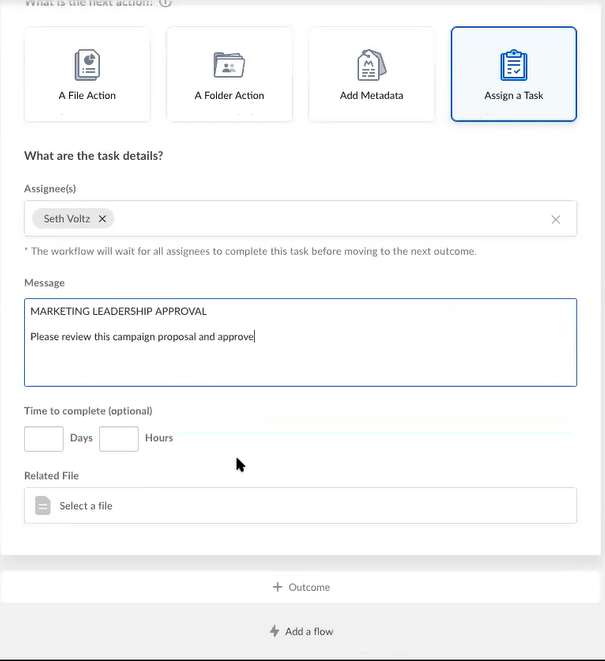This screenshot has width=605, height=661.
Task: Click the workflow wait note text
Action: pos(250,251)
